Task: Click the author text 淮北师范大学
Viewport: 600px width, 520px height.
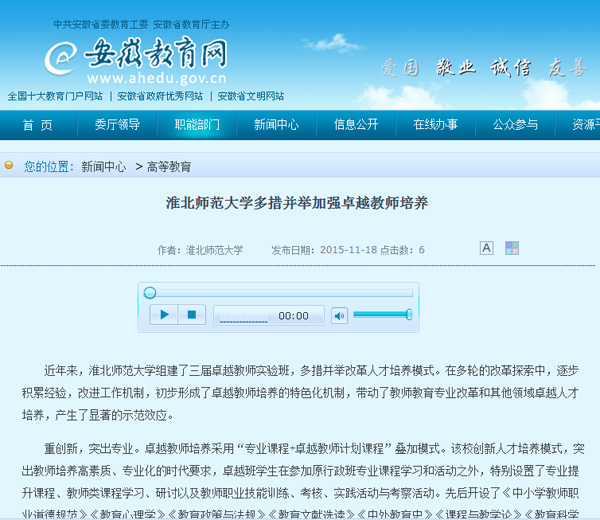Action: (214, 250)
